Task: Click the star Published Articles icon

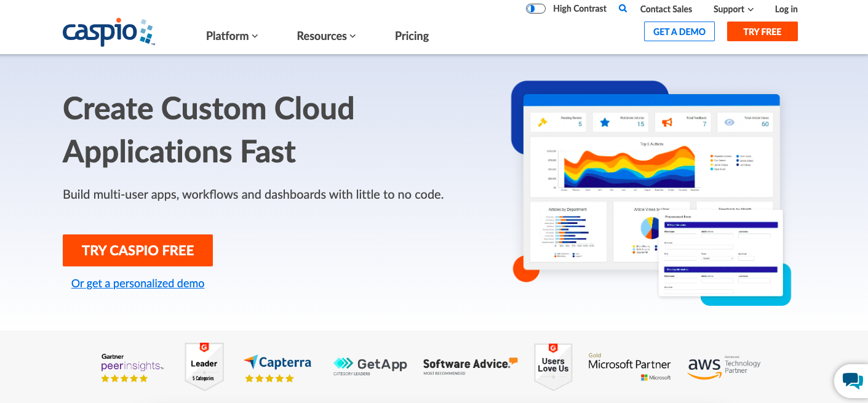Action: coord(605,122)
